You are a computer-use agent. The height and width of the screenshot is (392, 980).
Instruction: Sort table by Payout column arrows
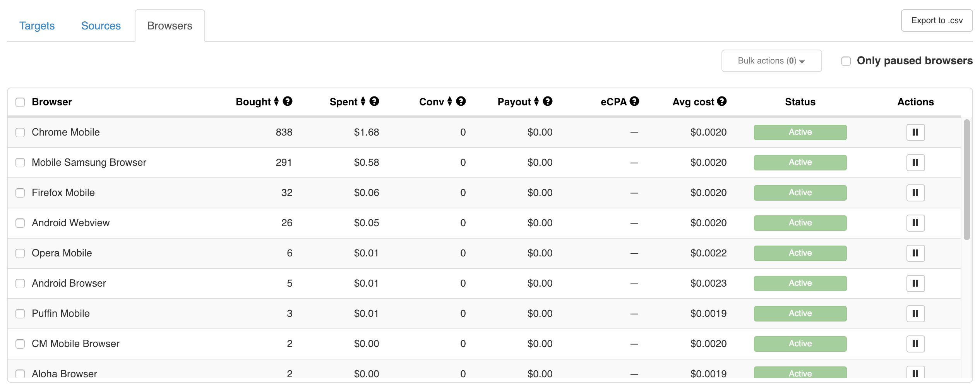(536, 101)
